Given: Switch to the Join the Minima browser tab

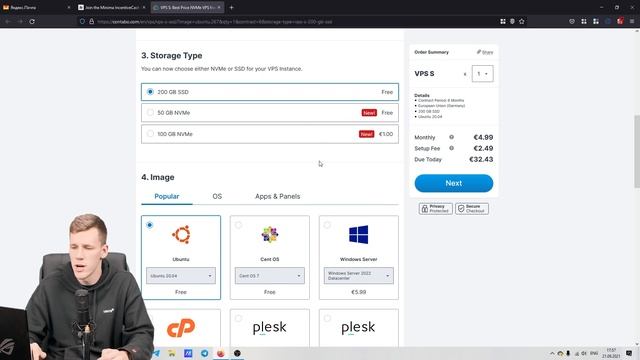Looking at the screenshot, I should 111,7.
